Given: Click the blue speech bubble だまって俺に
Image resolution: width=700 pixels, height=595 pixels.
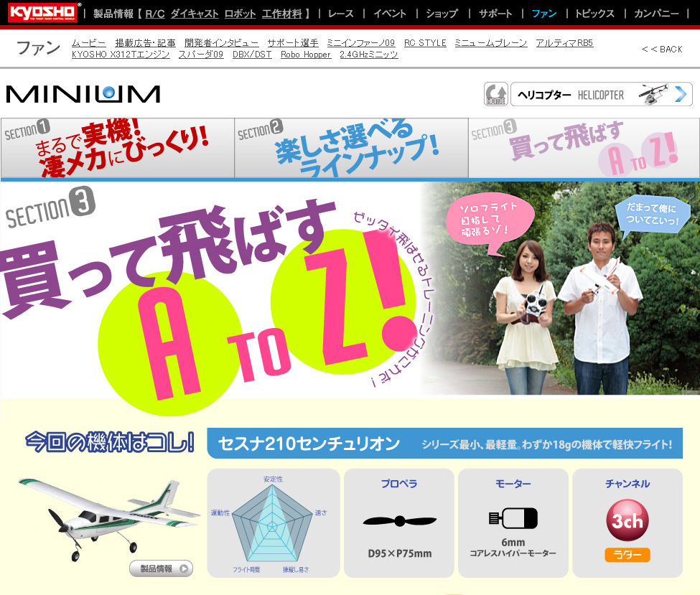Looking at the screenshot, I should (652, 215).
